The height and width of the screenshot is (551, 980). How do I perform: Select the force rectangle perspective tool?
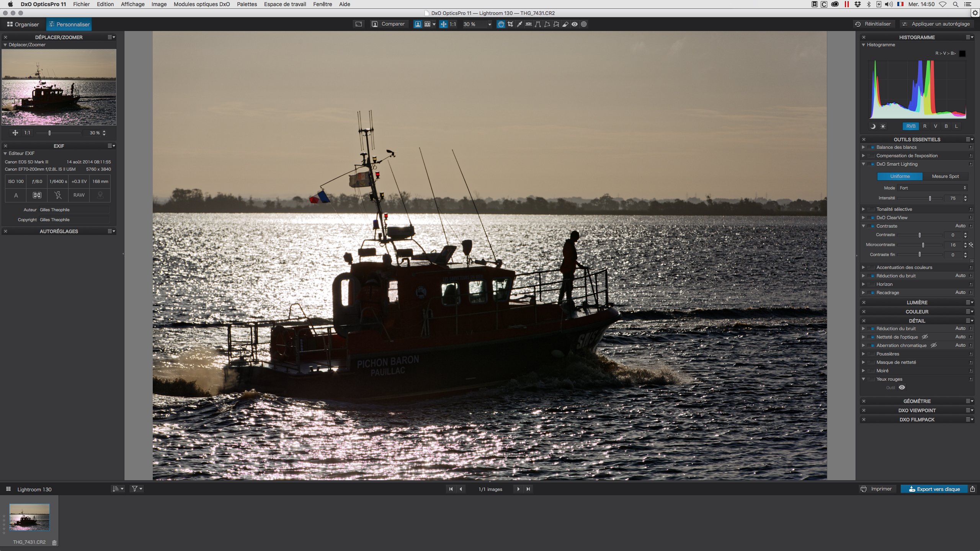547,24
